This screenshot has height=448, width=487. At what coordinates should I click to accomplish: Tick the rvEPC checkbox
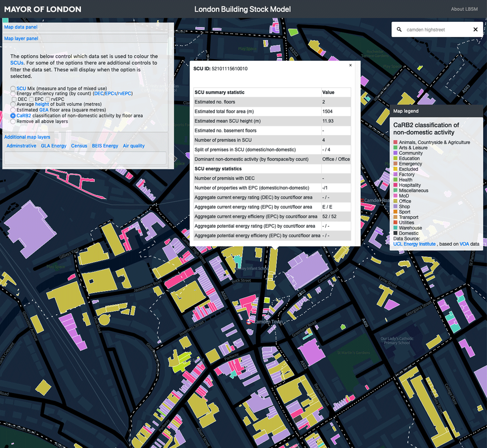(47, 99)
